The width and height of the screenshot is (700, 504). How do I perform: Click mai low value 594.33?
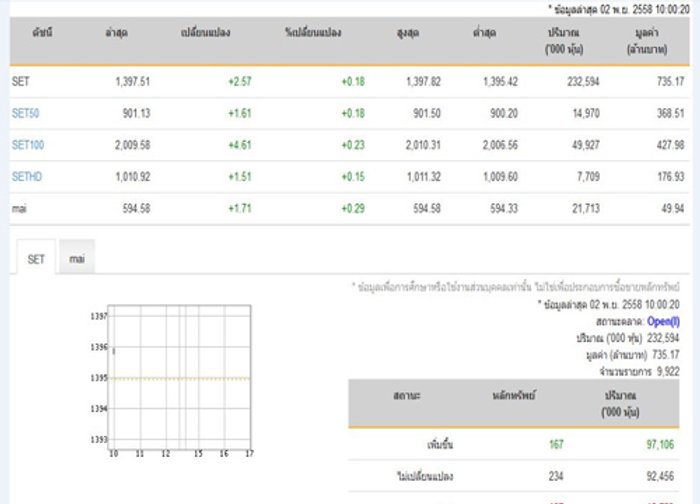(x=504, y=208)
